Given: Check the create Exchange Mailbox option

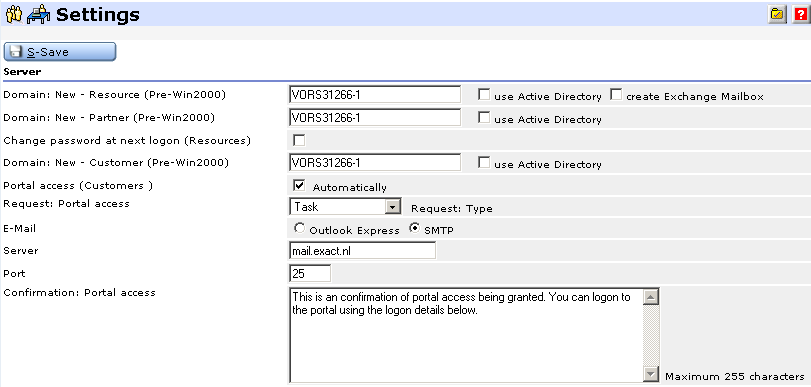Looking at the screenshot, I should tap(616, 95).
